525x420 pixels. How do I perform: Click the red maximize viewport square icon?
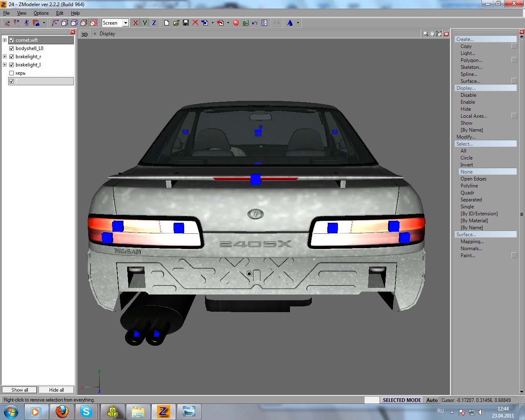coord(446,34)
